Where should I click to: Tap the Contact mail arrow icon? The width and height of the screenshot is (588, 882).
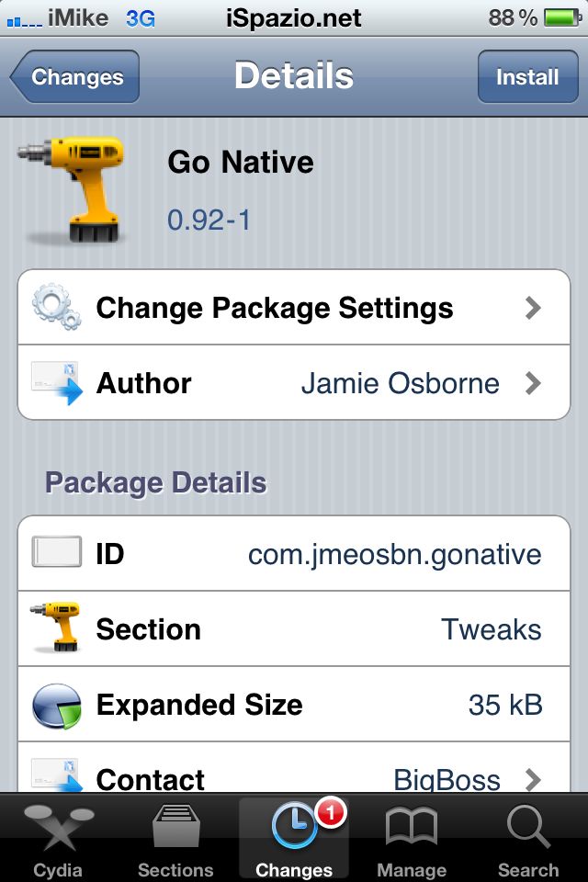click(56, 776)
